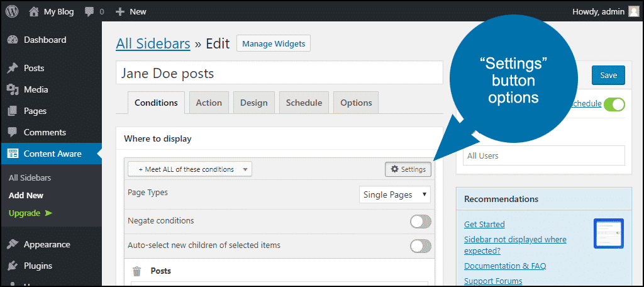Click the green Upgrade arrow icon
The width and height of the screenshot is (644, 287).
coord(49,213)
